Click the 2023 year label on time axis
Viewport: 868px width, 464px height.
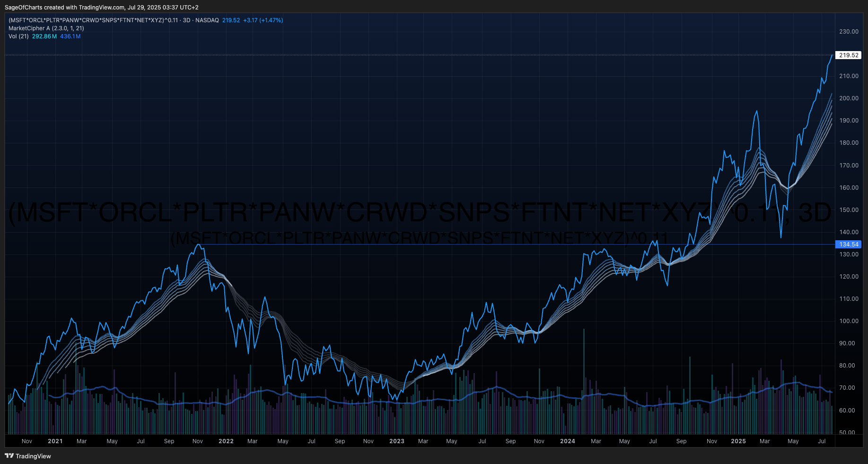coord(397,441)
